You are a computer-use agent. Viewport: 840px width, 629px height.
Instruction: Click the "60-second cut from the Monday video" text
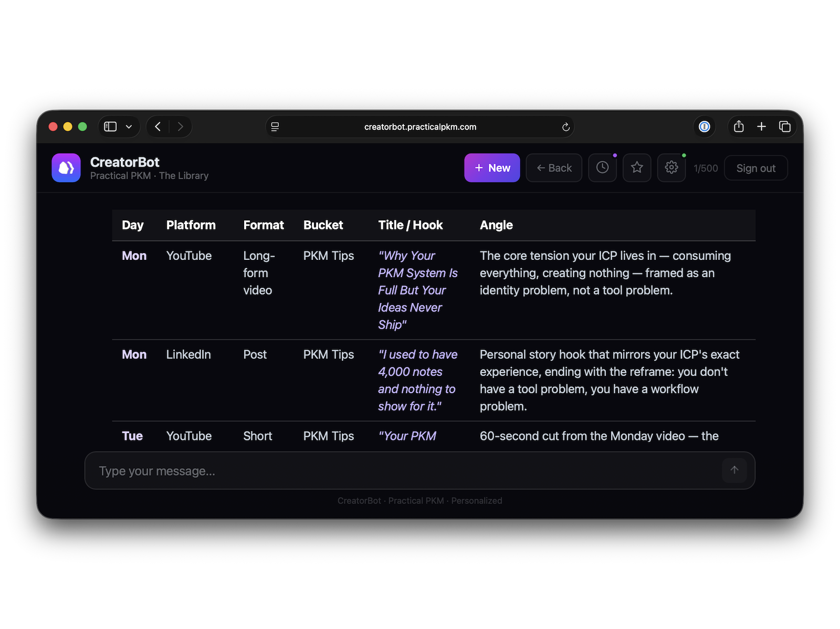pyautogui.click(x=599, y=436)
